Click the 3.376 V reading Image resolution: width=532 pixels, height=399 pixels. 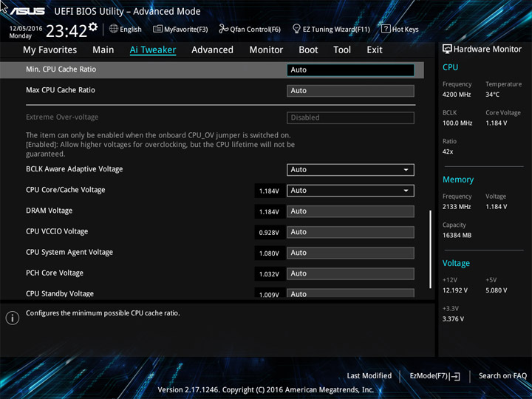[453, 319]
